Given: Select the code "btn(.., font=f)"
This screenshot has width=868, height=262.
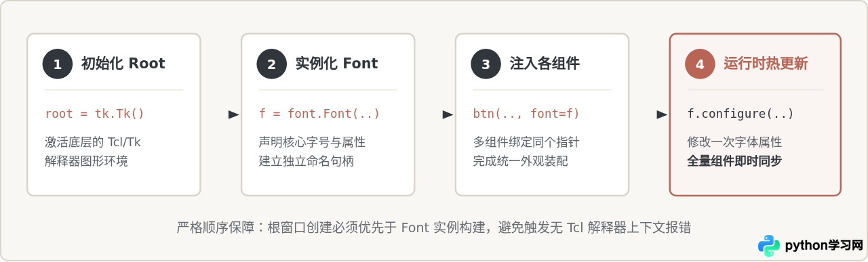Looking at the screenshot, I should 526,114.
